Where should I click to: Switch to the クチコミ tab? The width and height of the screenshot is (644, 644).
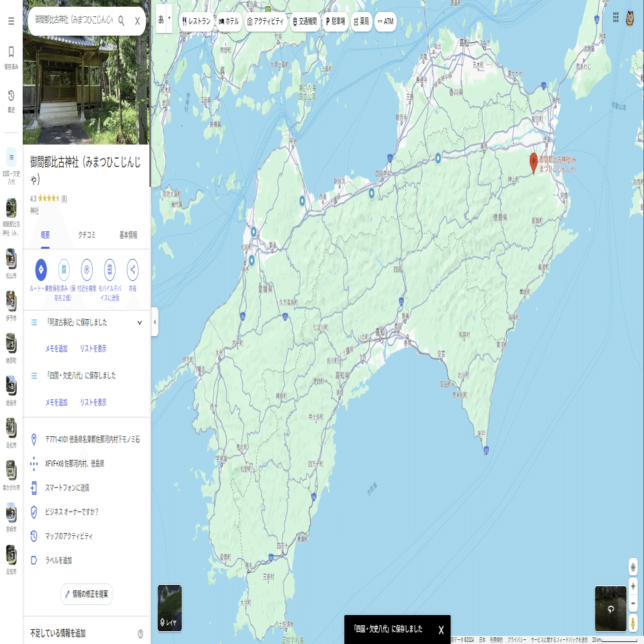87,235
